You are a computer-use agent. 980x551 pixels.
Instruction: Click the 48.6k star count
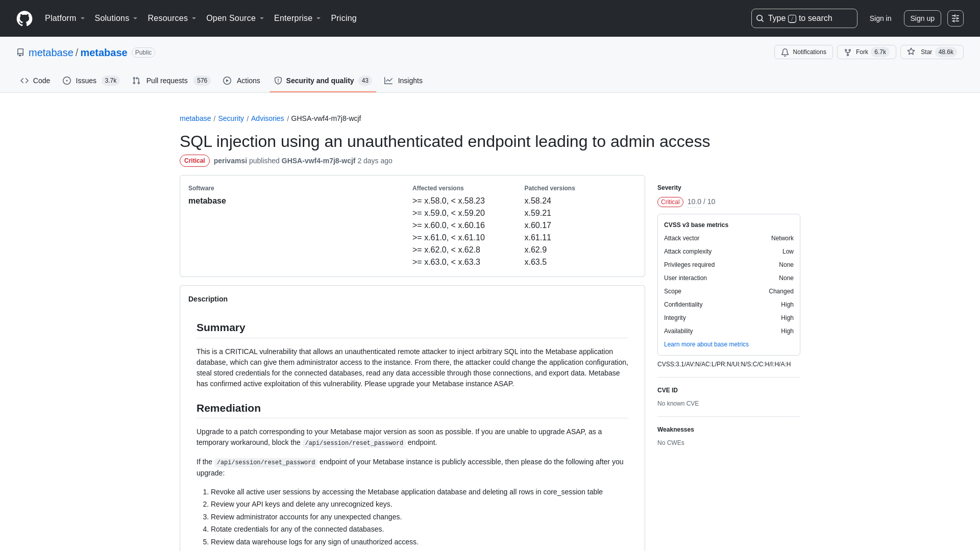[x=946, y=52]
